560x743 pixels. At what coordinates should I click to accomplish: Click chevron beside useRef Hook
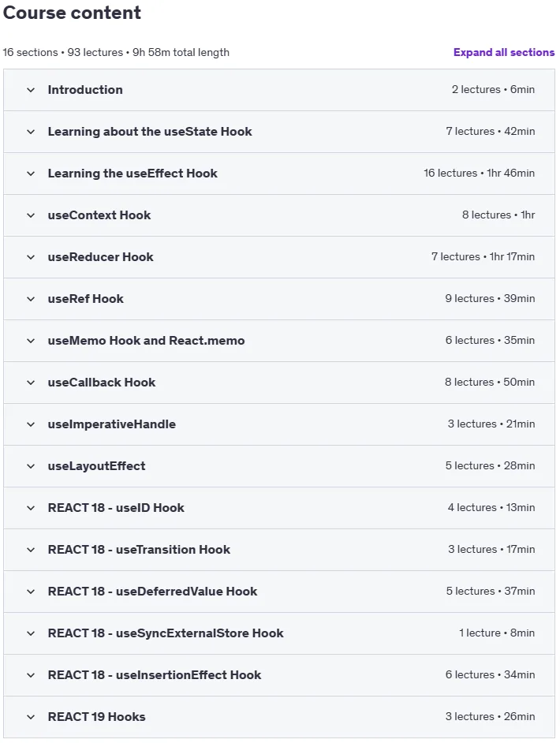(x=31, y=299)
